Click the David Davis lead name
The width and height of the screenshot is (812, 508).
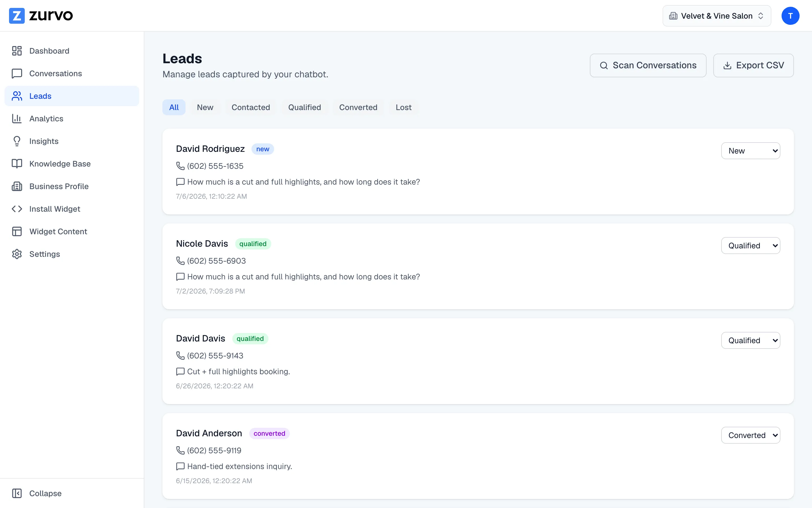point(201,338)
